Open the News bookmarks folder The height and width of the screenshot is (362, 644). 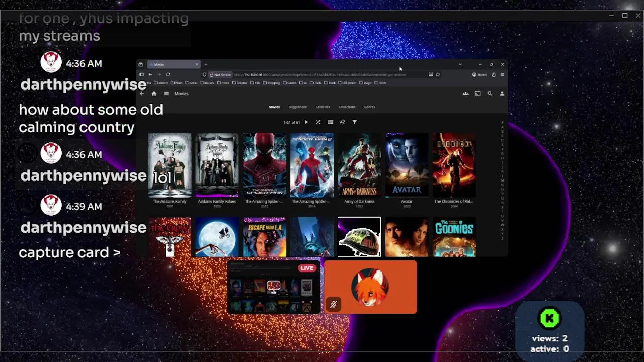pyautogui.click(x=177, y=83)
